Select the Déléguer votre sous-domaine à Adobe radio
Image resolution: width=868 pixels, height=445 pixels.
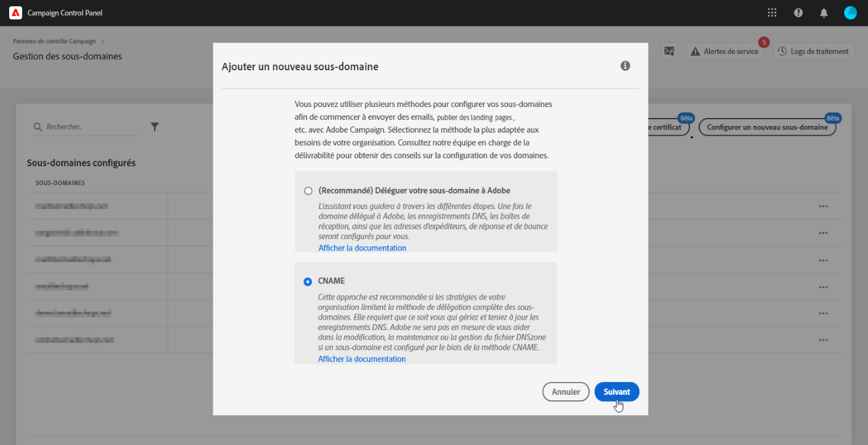pyautogui.click(x=308, y=191)
